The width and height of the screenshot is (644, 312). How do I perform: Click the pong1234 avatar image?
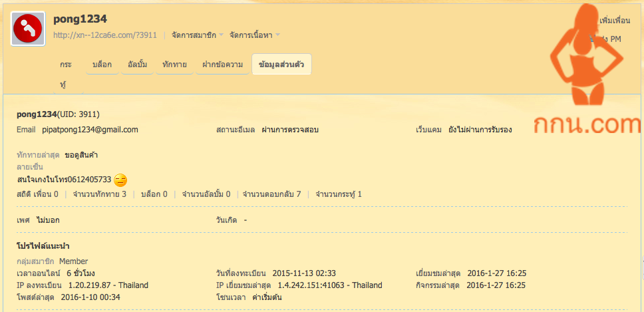[x=27, y=29]
